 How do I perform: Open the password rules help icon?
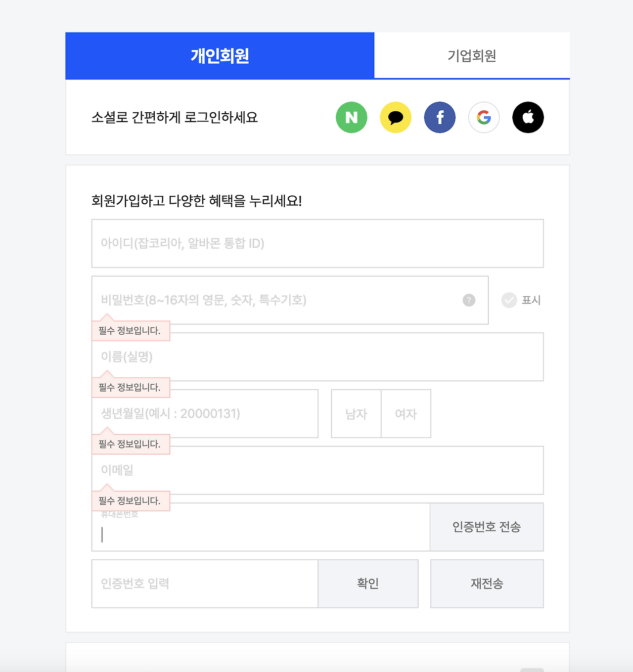click(x=469, y=300)
